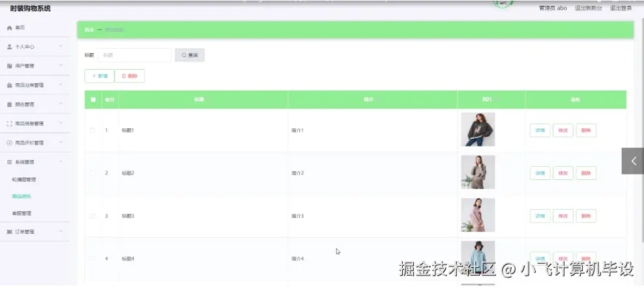Click 删除 for row 标题3
The image size is (644, 288).
click(586, 216)
